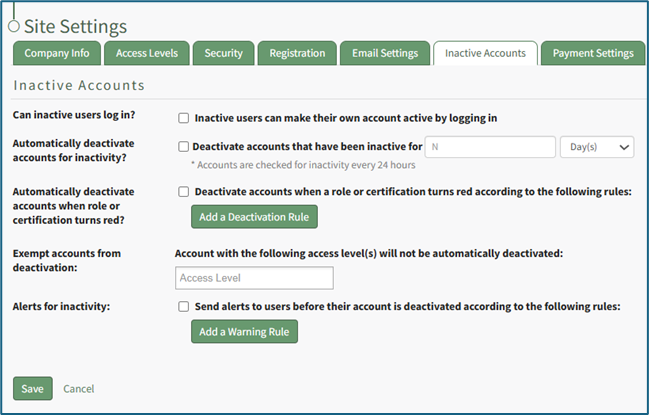Viewport: 649px width, 415px height.
Task: Click the Cancel link
Action: coord(79,388)
